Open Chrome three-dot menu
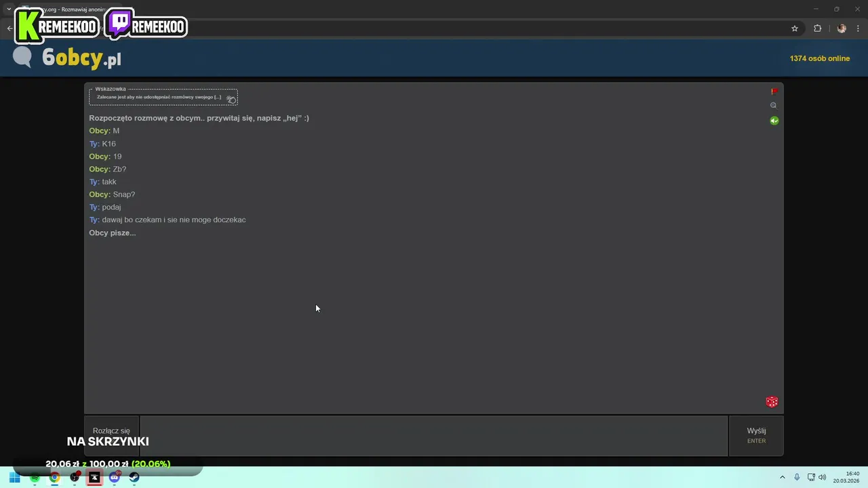Screen dimensions: 868x488 coord(859,28)
